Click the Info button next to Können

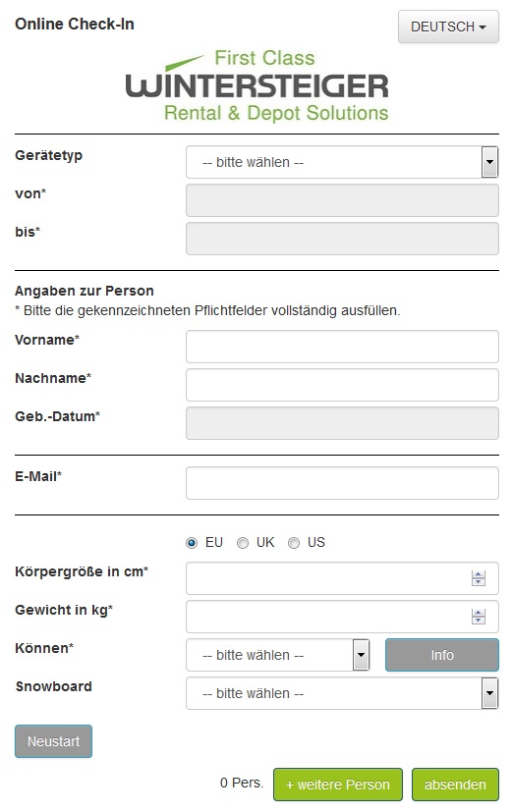pyautogui.click(x=442, y=655)
